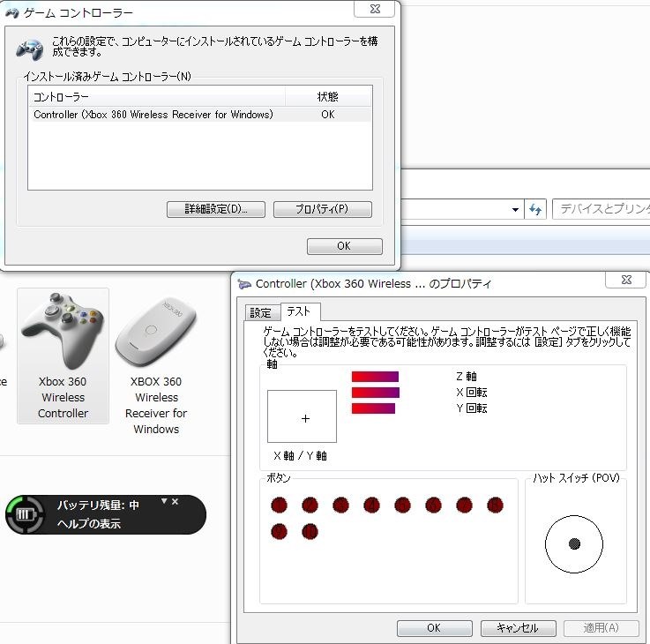Close the ゲーム コントローラー window
Image resolution: width=650 pixels, height=644 pixels.
[375, 9]
